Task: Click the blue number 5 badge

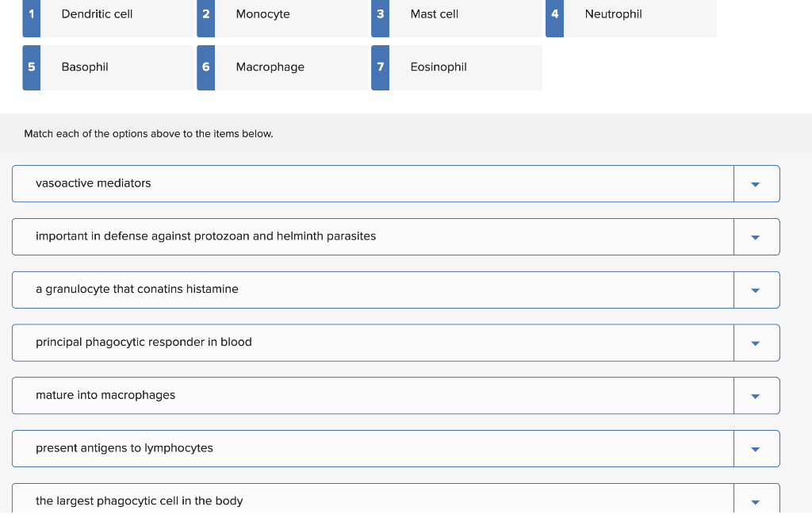Action: click(x=32, y=68)
